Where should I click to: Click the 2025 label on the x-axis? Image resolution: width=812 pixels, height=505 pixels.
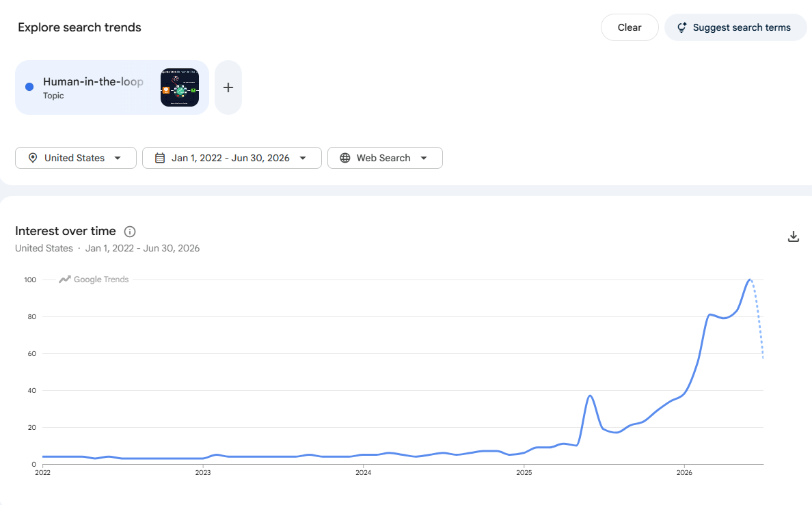[x=524, y=472]
